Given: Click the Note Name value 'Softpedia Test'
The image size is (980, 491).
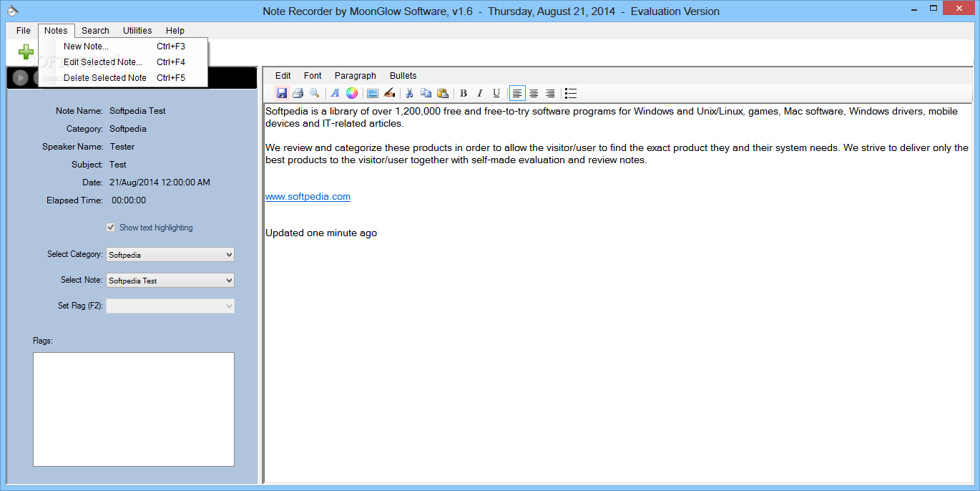Looking at the screenshot, I should pos(137,111).
